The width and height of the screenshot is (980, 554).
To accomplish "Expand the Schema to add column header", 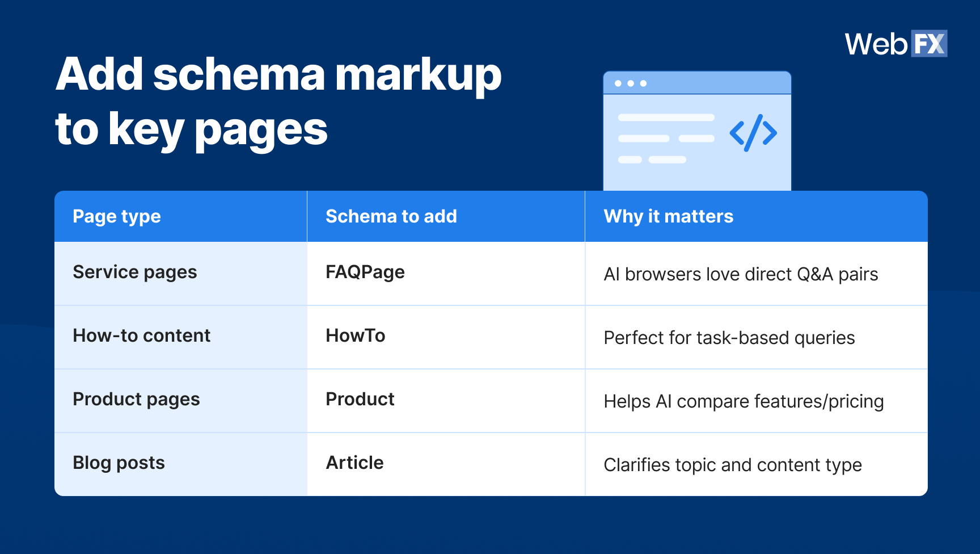I will click(x=391, y=216).
